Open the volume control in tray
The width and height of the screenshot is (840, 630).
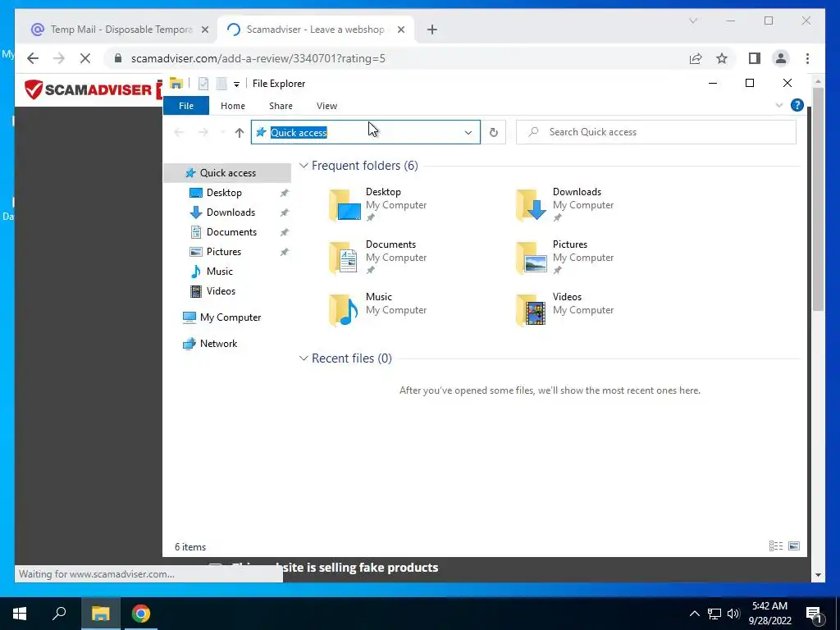pos(734,614)
